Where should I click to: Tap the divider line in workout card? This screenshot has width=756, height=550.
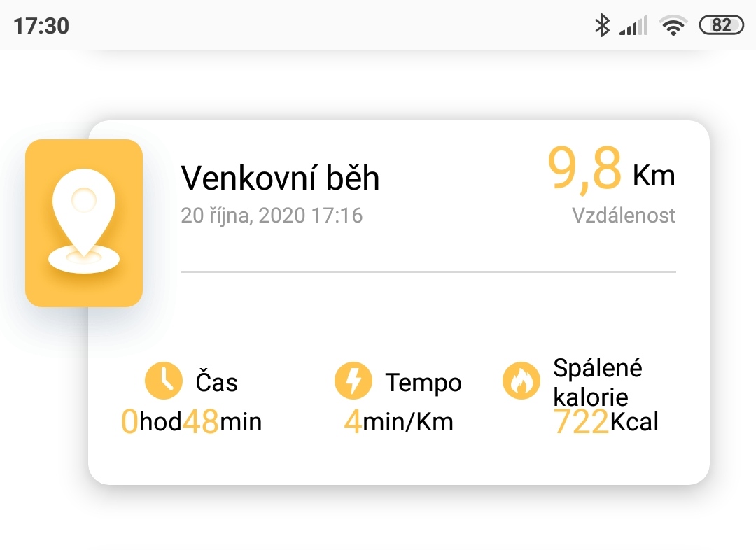[428, 272]
